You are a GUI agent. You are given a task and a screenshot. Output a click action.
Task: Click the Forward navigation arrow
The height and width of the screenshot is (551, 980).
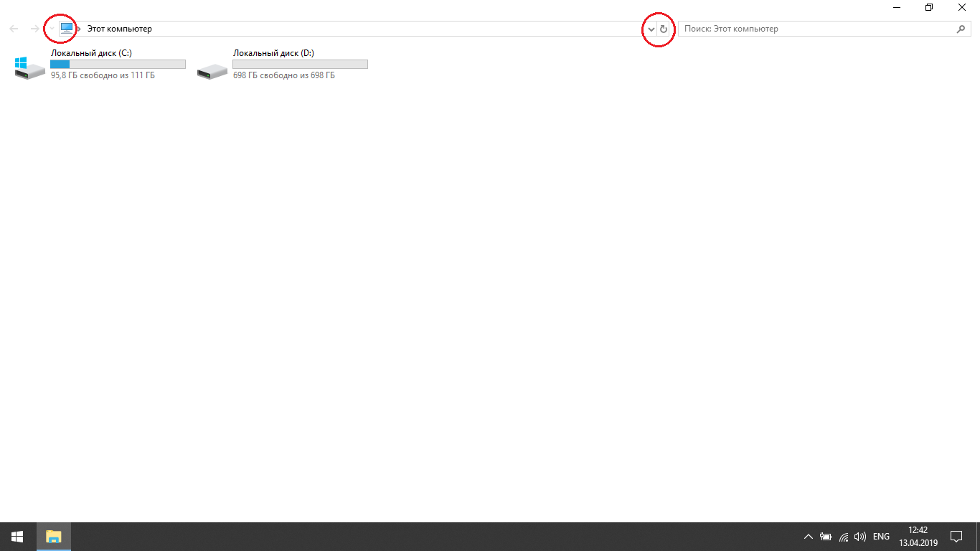pyautogui.click(x=34, y=29)
